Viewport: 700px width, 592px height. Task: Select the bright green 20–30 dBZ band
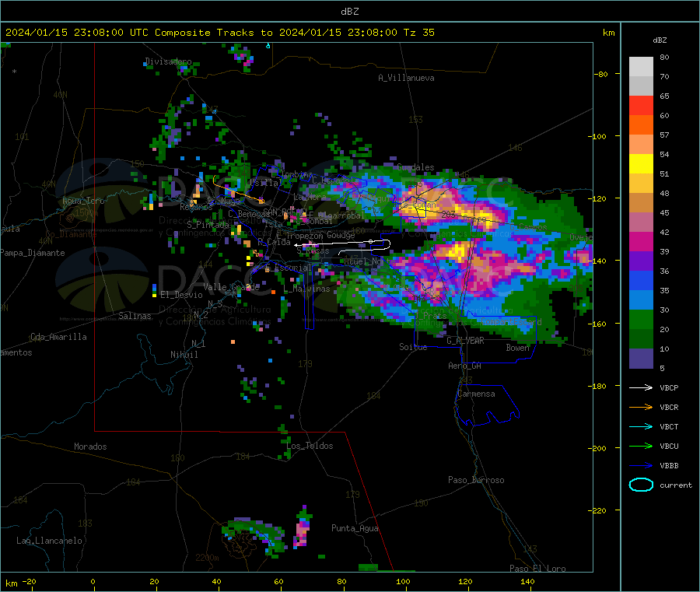click(x=641, y=319)
